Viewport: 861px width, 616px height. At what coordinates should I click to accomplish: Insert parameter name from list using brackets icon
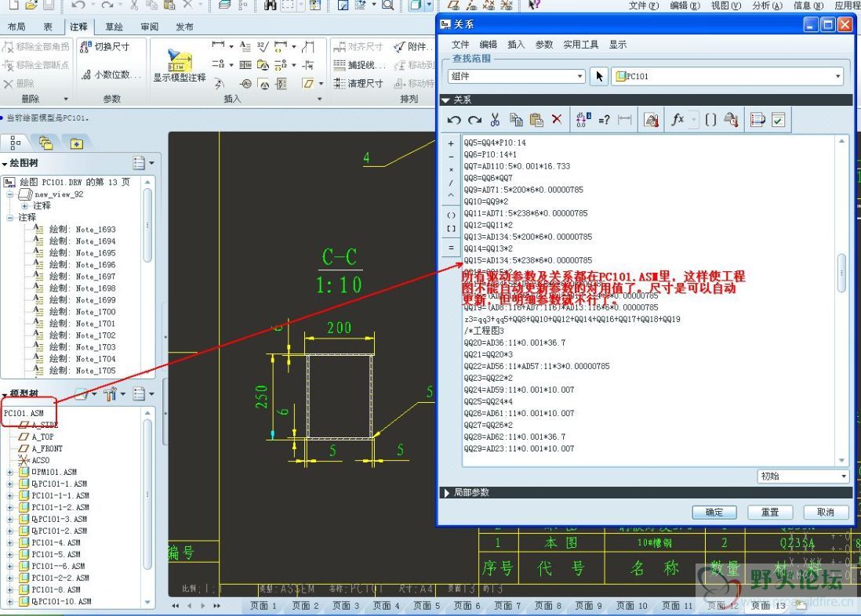coord(710,120)
